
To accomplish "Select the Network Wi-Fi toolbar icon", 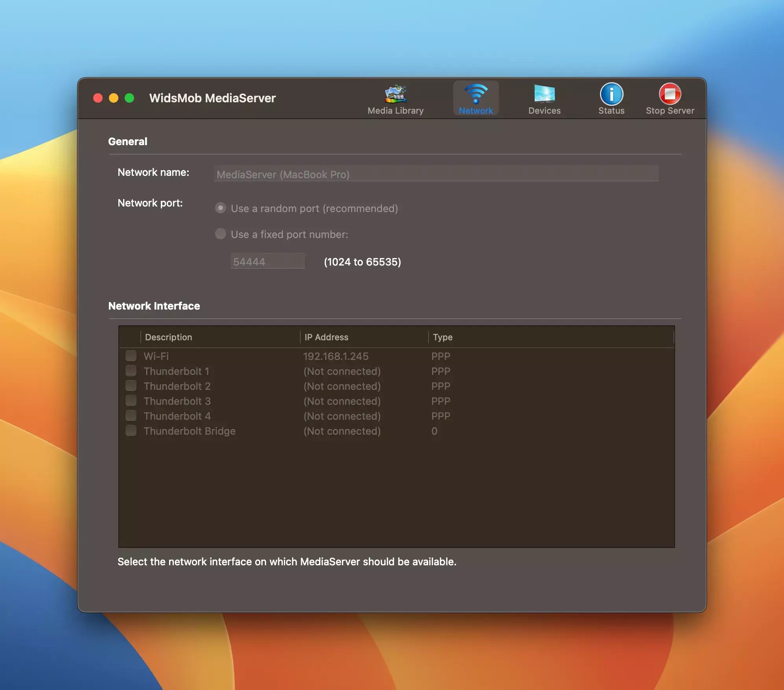I will coord(476,95).
